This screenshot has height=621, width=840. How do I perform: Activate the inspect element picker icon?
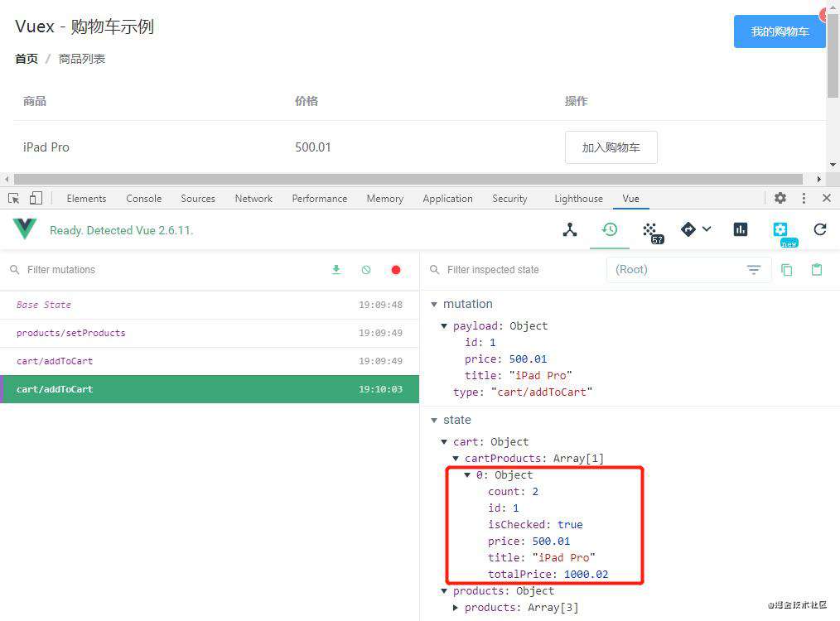pyautogui.click(x=14, y=199)
